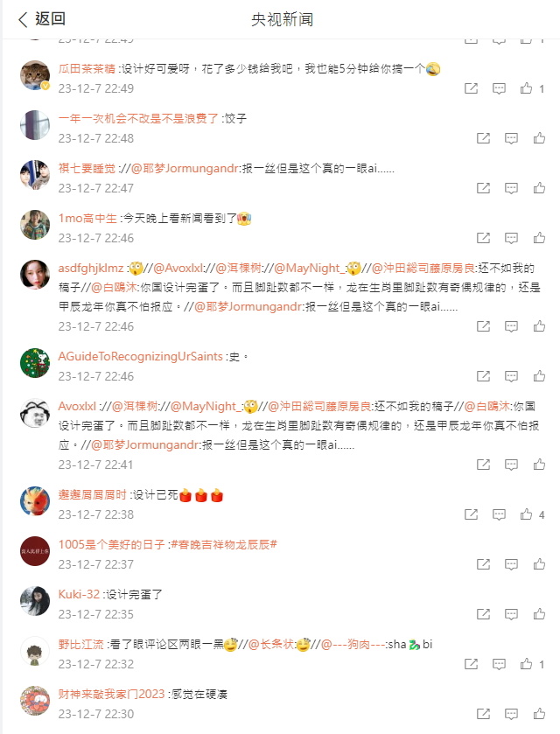Open the #春晚吉祥物龙辰辰# hashtag link
The image size is (560, 734).
[x=223, y=544]
